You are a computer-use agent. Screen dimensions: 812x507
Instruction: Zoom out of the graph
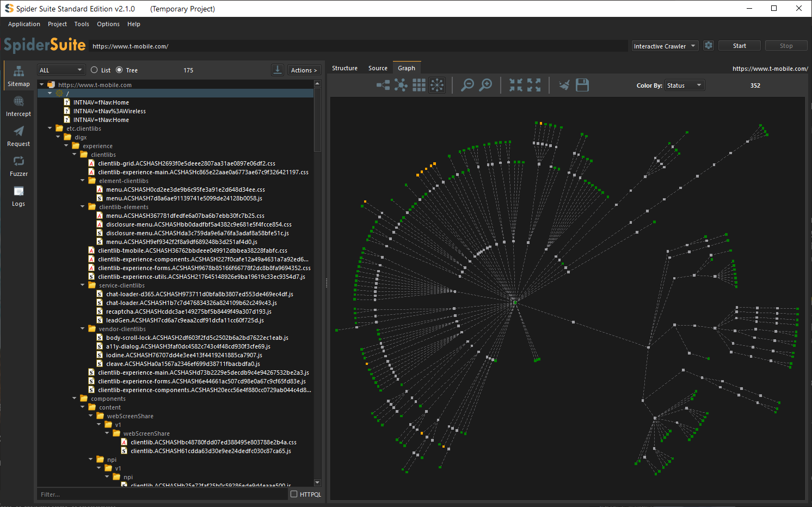point(467,85)
